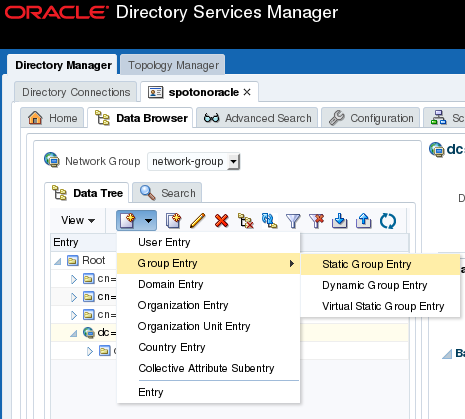Screen dimensions: 465x419
Task: Select Dynamic Group Entry submenu item
Action: point(380,285)
